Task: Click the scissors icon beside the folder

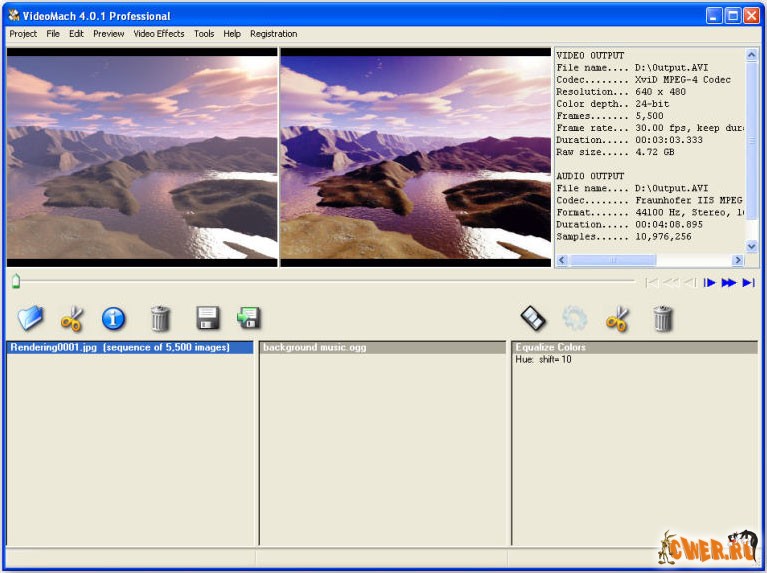Action: (x=72, y=319)
